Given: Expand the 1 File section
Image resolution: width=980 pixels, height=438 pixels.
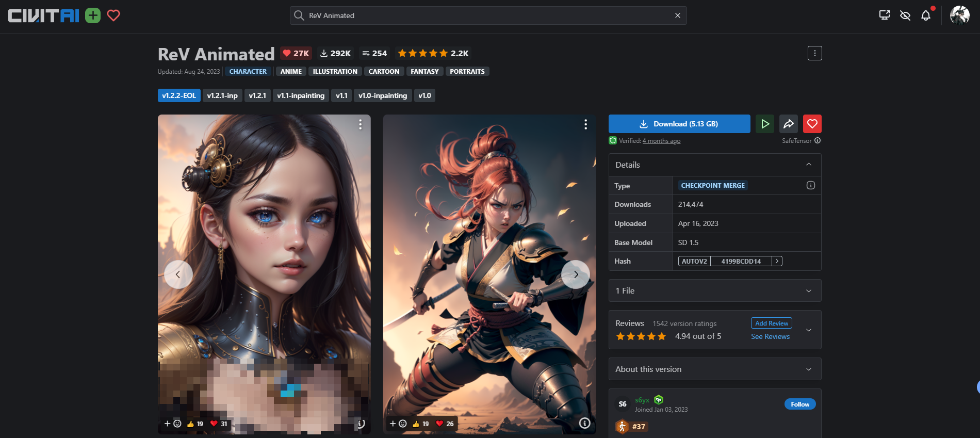Looking at the screenshot, I should [x=715, y=290].
